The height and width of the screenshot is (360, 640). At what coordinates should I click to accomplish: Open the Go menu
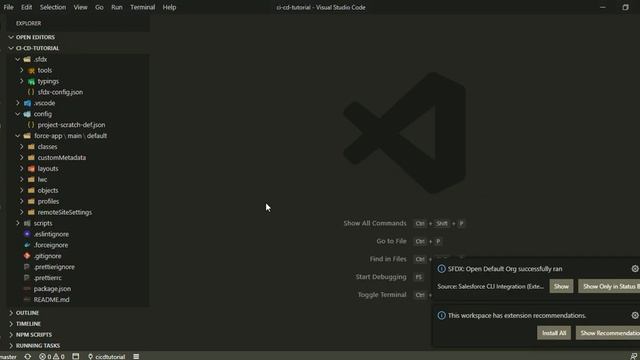(x=99, y=7)
